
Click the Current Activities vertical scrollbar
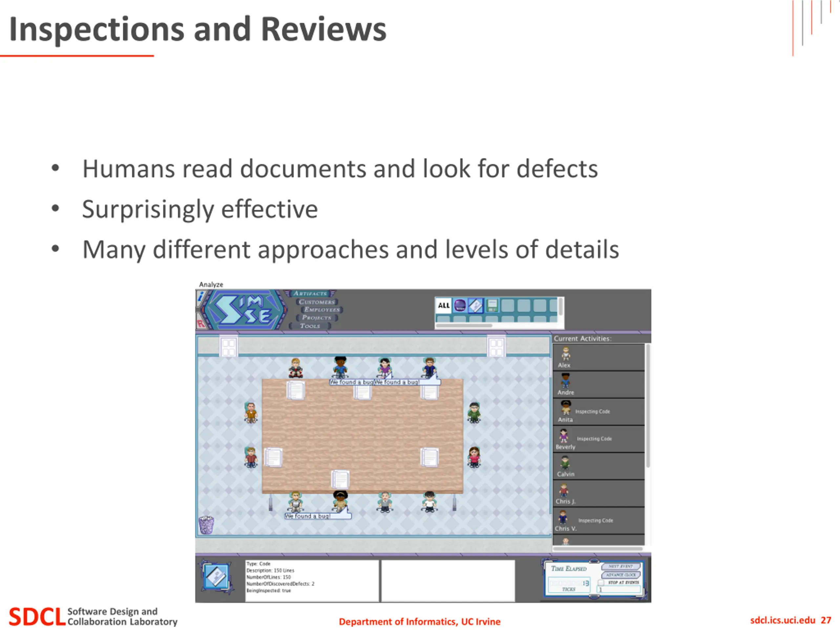click(x=648, y=406)
